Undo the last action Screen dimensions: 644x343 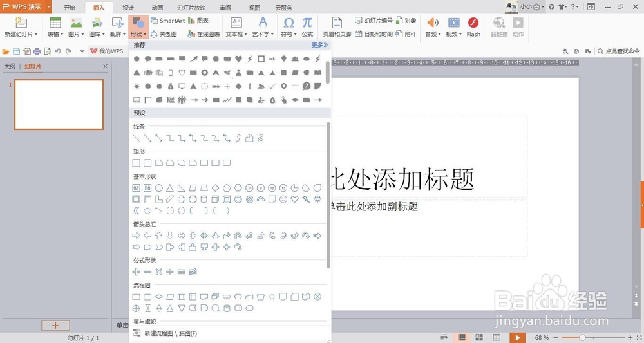click(x=58, y=51)
